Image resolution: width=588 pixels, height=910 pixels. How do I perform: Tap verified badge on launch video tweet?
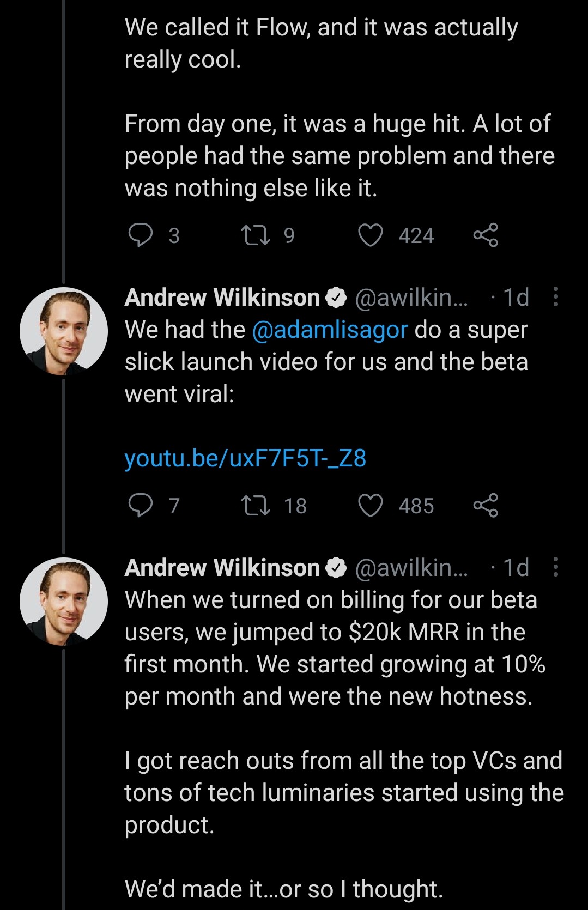(336, 298)
